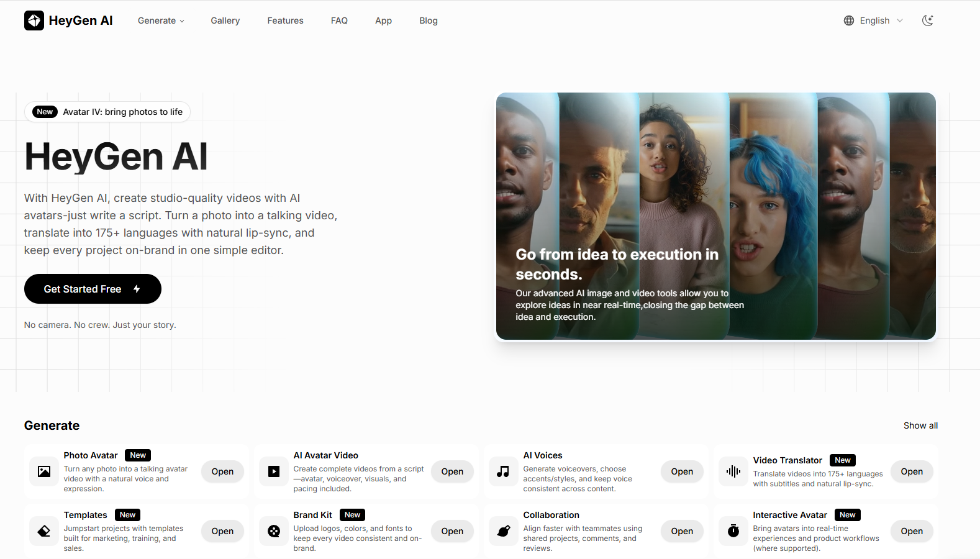
Task: Click the Templates eraser-shaped icon
Action: [x=44, y=531]
